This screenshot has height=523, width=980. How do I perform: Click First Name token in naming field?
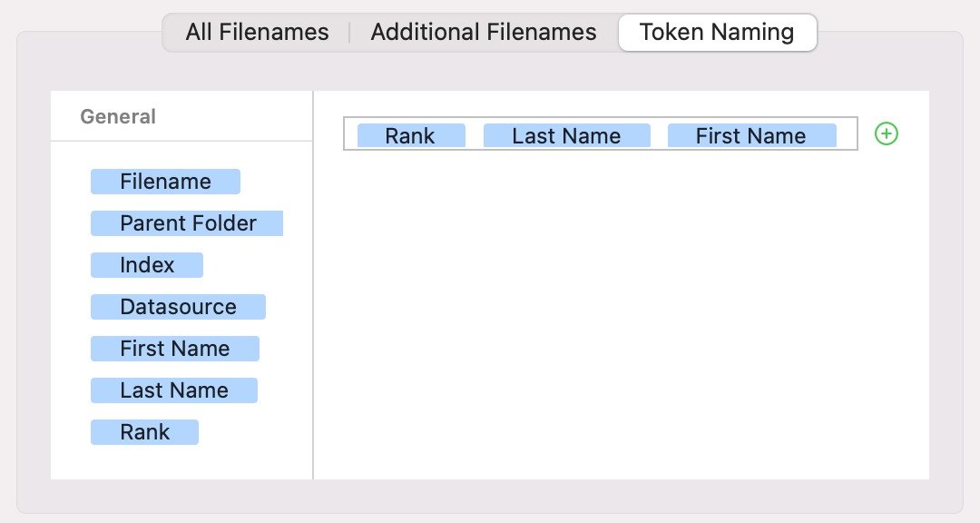(751, 136)
